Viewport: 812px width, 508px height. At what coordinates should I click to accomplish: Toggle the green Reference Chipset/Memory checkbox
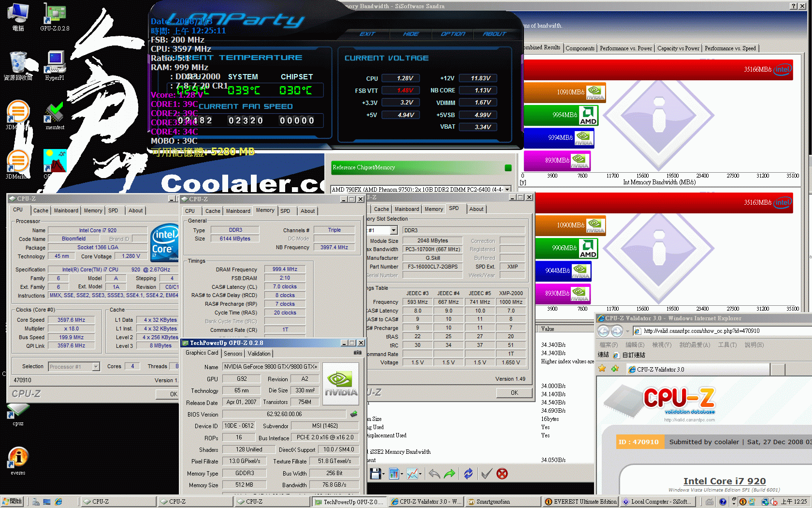pyautogui.click(x=508, y=168)
